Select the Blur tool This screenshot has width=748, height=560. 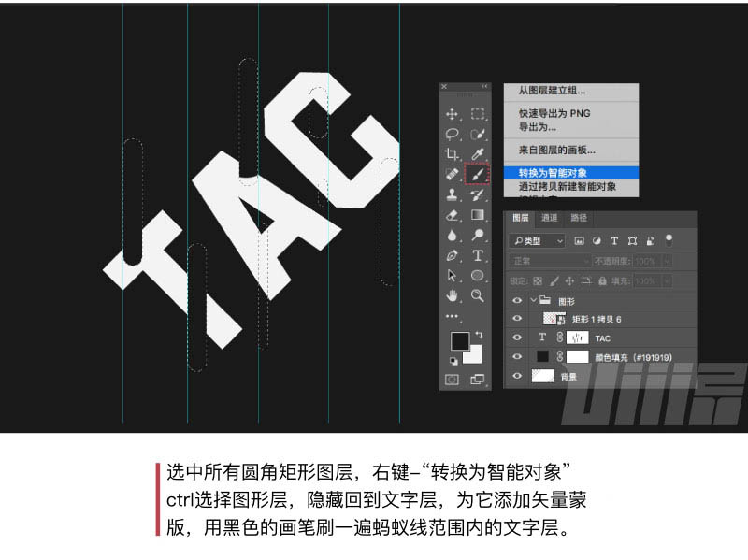pos(452,236)
